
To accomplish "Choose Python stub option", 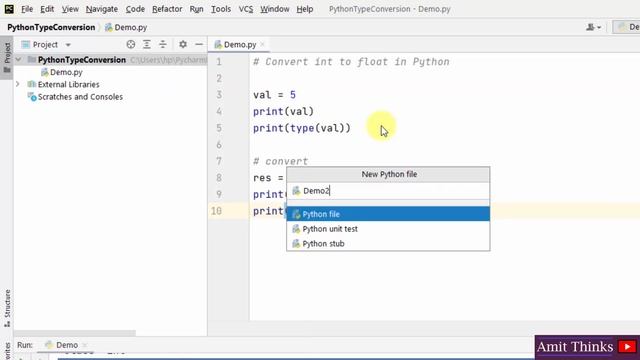I will pyautogui.click(x=388, y=244).
